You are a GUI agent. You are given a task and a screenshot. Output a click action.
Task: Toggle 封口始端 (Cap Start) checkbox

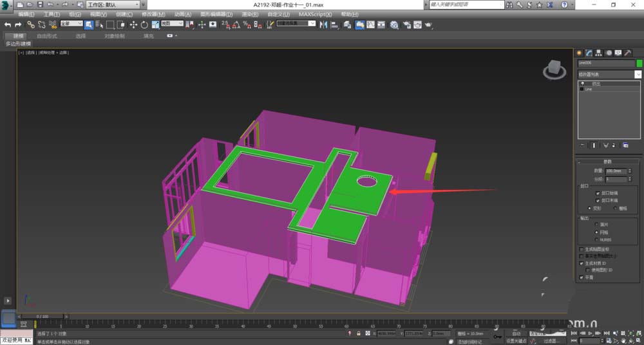[598, 193]
